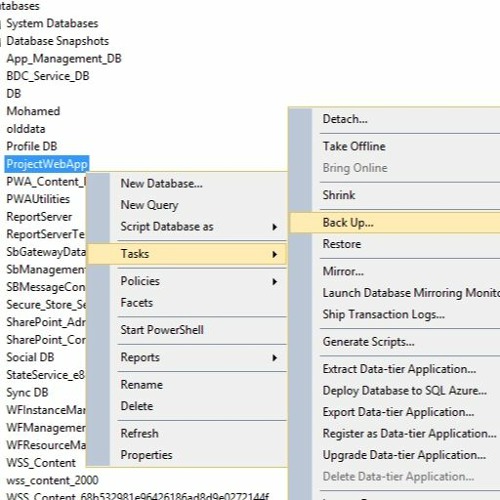Screen dimensions: 500x500
Task: Select WFInstanceMar... database node
Action: [x=46, y=410]
